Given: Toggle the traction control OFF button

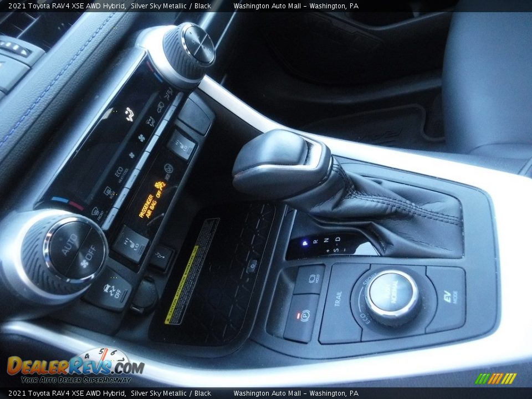Looking at the screenshot, I should [x=111, y=290].
